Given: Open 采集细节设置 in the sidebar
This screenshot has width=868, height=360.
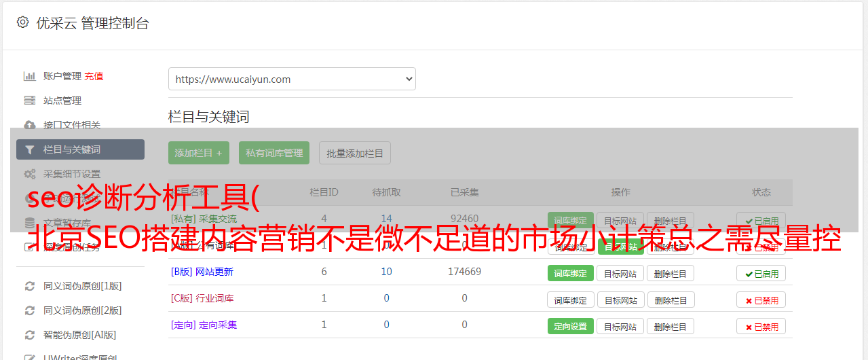Looking at the screenshot, I should pyautogui.click(x=72, y=174).
